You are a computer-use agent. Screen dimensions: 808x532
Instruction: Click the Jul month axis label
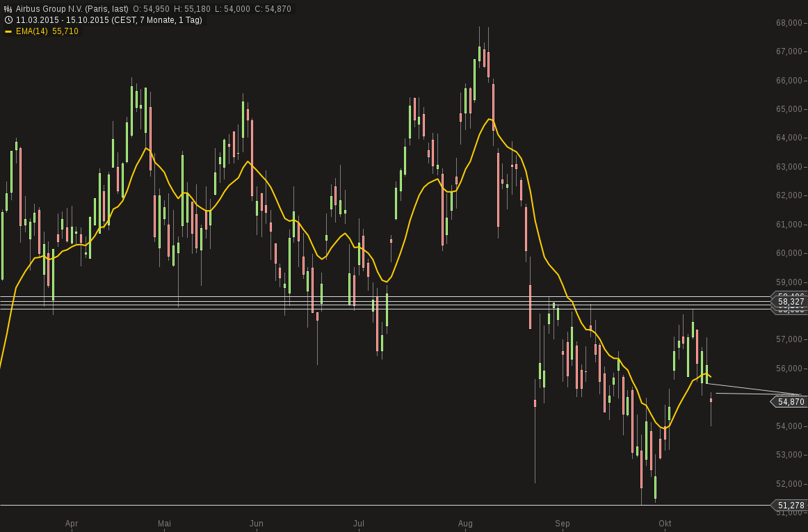(x=359, y=523)
